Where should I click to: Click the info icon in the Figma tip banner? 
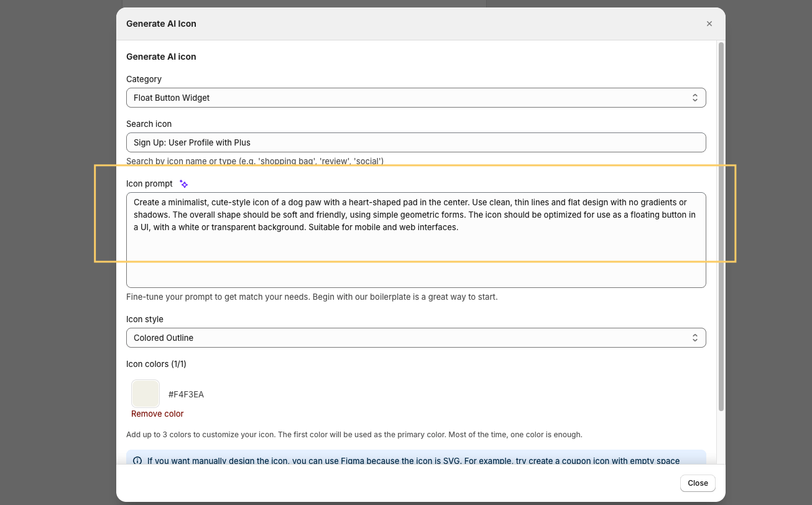pyautogui.click(x=137, y=461)
